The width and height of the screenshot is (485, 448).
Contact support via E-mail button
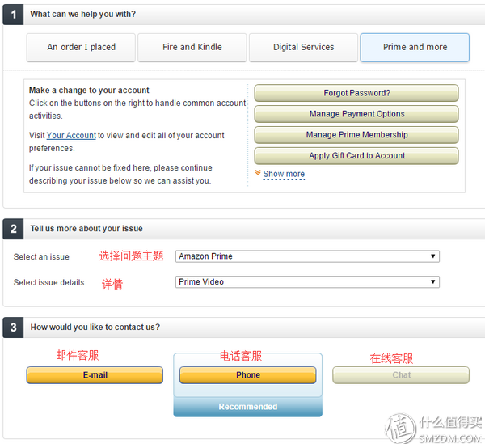(95, 375)
